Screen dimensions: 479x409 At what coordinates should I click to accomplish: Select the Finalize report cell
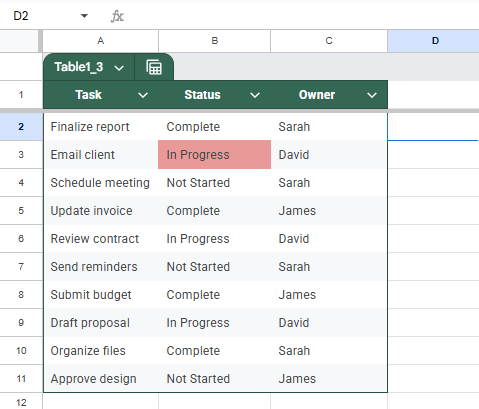tap(101, 127)
